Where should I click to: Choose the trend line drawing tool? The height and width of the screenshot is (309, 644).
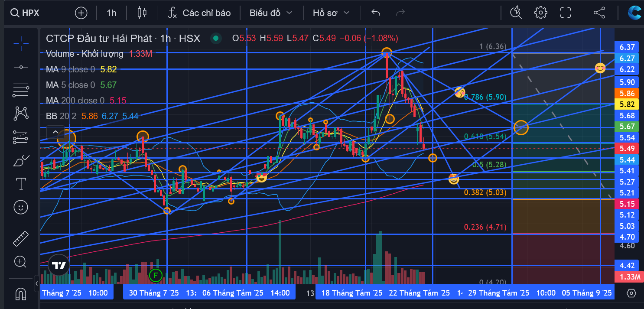pyautogui.click(x=21, y=67)
